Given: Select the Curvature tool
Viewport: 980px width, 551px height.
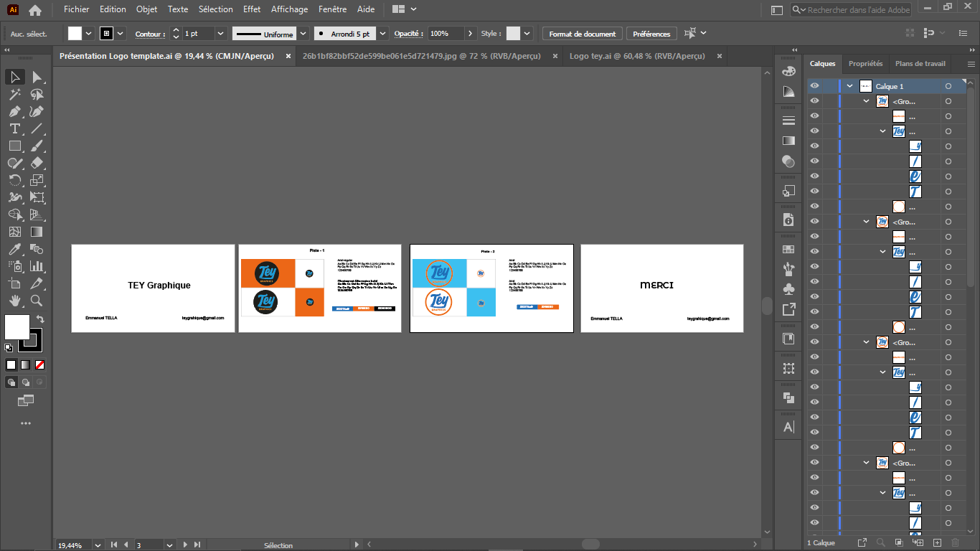Looking at the screenshot, I should point(37,111).
